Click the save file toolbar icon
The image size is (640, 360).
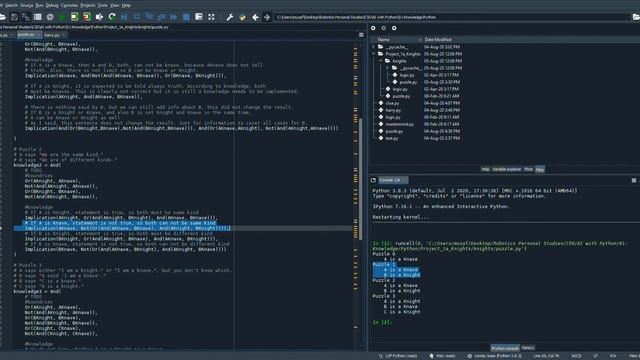coord(14,17)
